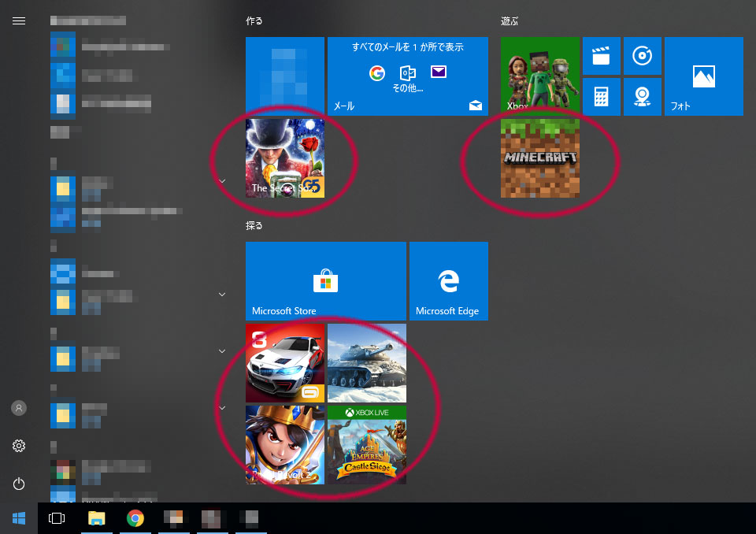Open the World of Tanks tile

tap(367, 363)
